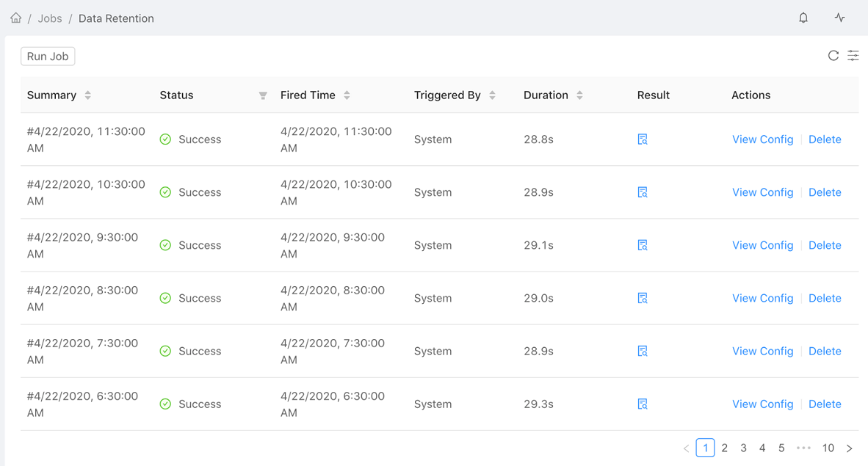Screen dimensions: 868x466
Task: Click the green success check on the 10:30 row
Action: [x=165, y=192]
